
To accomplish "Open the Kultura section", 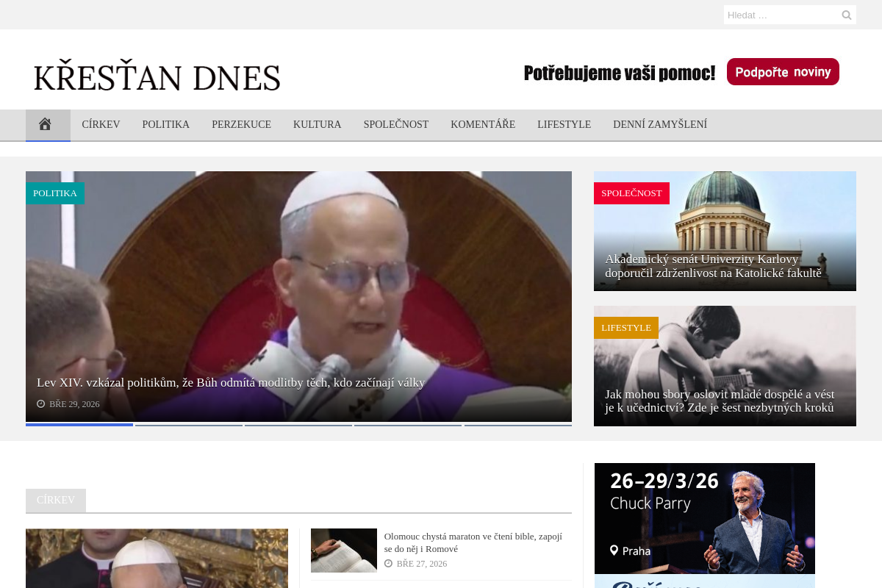I will (x=317, y=125).
